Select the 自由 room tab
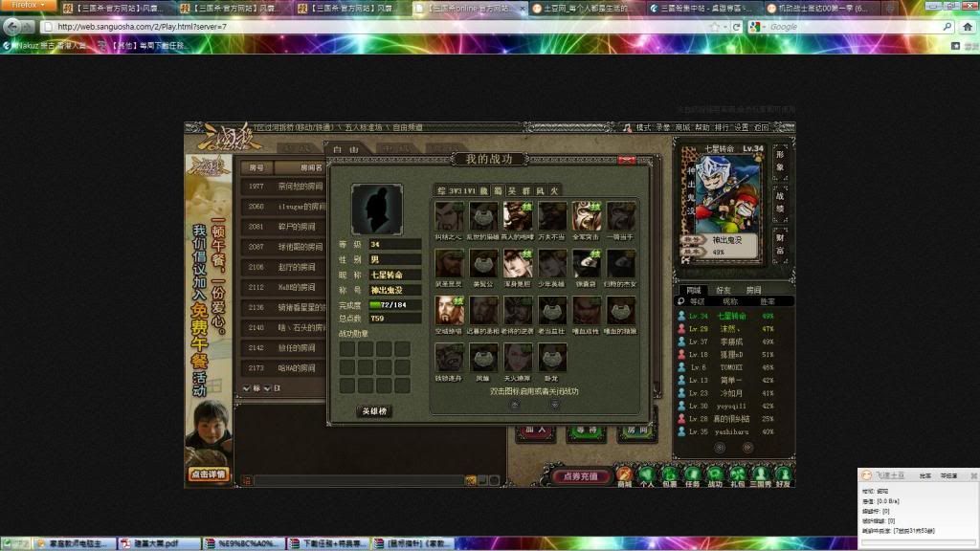The height and width of the screenshot is (551, 980). point(346,149)
